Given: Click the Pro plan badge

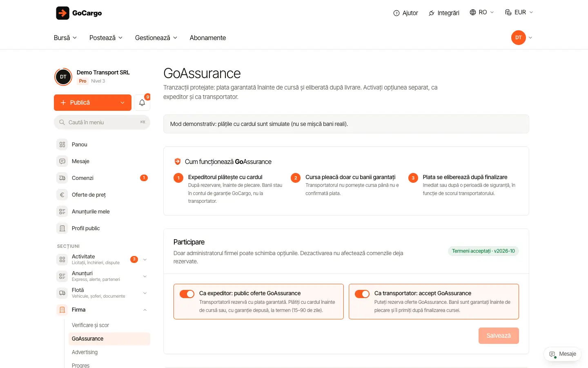Looking at the screenshot, I should coord(82,81).
